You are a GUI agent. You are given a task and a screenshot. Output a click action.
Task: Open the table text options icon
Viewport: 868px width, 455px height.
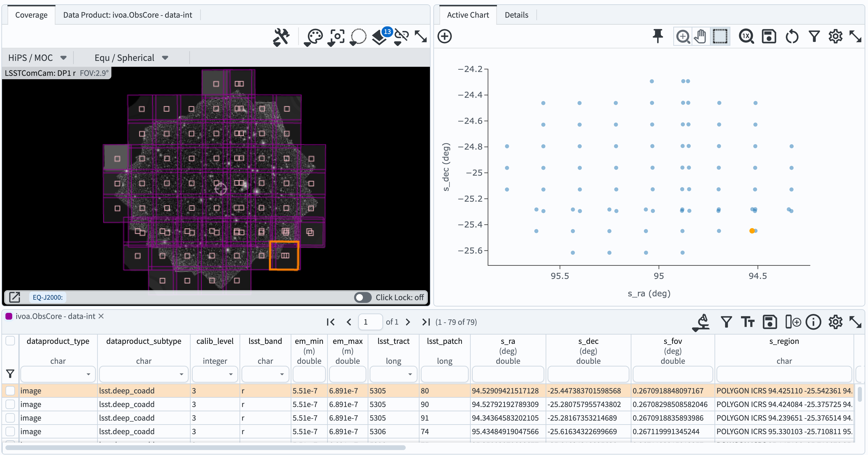(747, 322)
